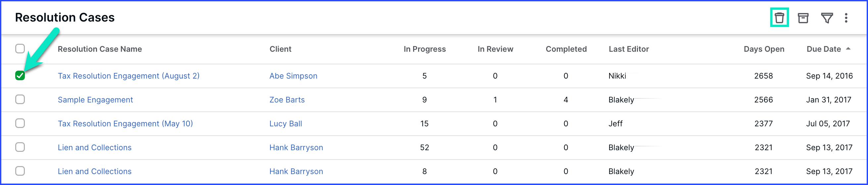Sort by Resolution Case Name column

100,49
